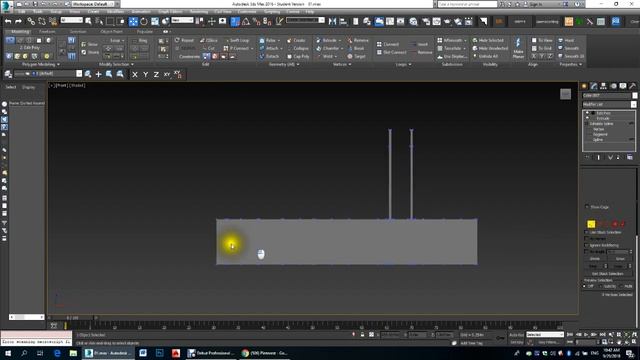Switch to the Populate ribbon tab

tap(144, 31)
